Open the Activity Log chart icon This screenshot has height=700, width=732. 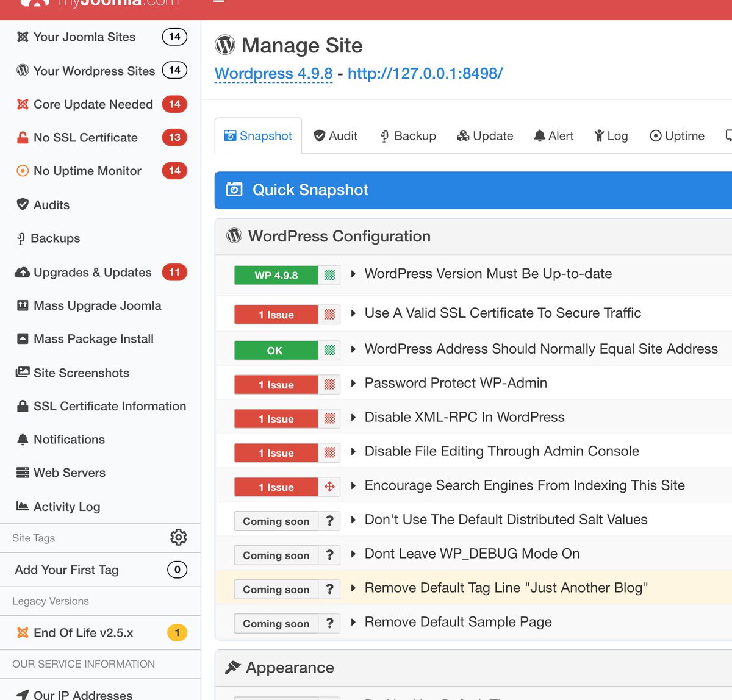[22, 506]
